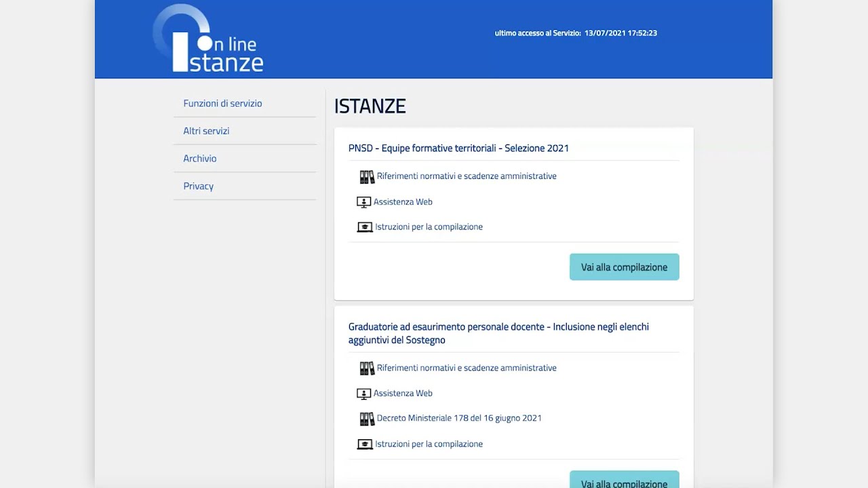Open Altri servizi in sidebar
This screenshot has width=868, height=488.
click(206, 131)
